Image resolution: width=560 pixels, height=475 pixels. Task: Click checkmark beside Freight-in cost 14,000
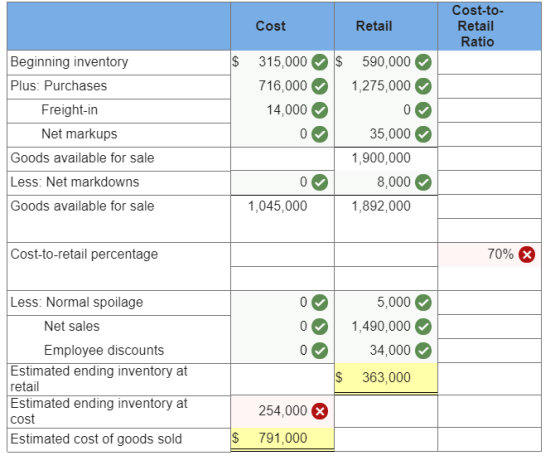pos(320,110)
